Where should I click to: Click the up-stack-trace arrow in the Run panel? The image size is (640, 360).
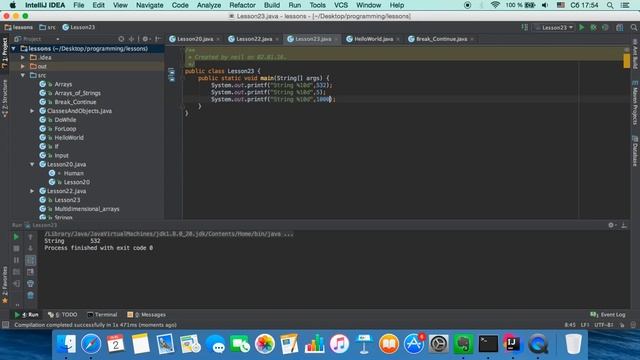(30, 237)
